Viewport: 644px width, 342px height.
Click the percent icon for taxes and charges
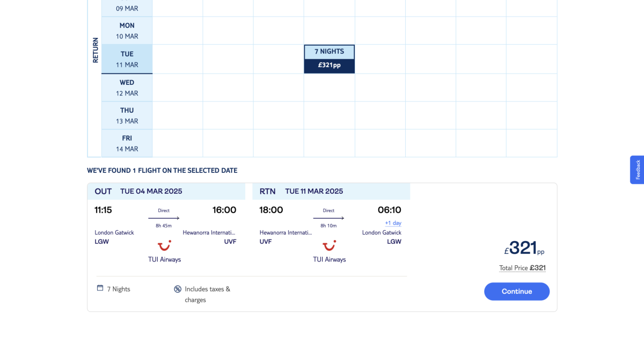click(178, 289)
